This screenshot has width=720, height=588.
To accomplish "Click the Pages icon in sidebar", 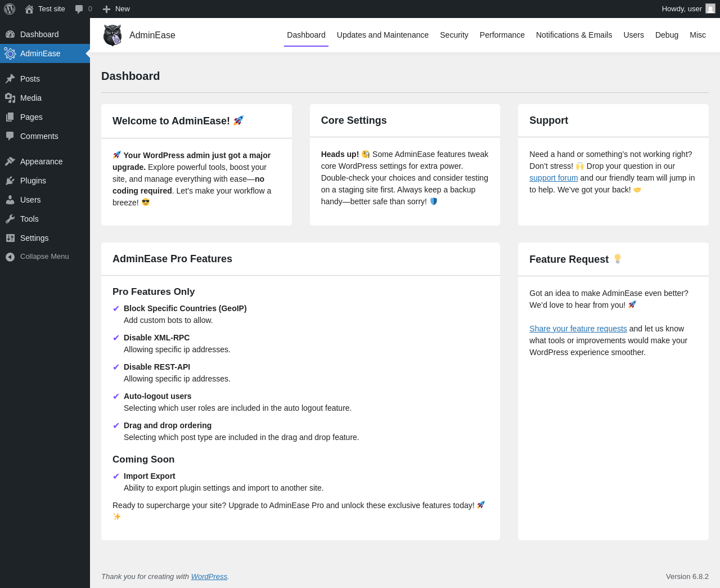I will tap(10, 117).
